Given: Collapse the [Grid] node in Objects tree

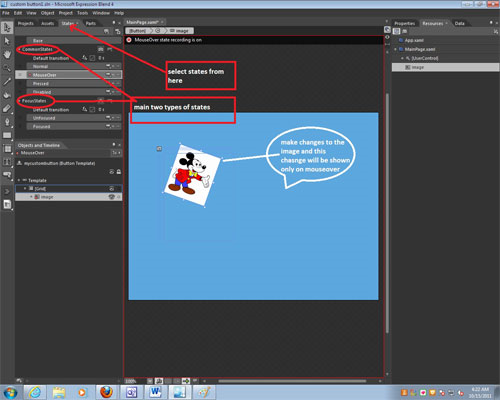Looking at the screenshot, I should pyautogui.click(x=25, y=189).
